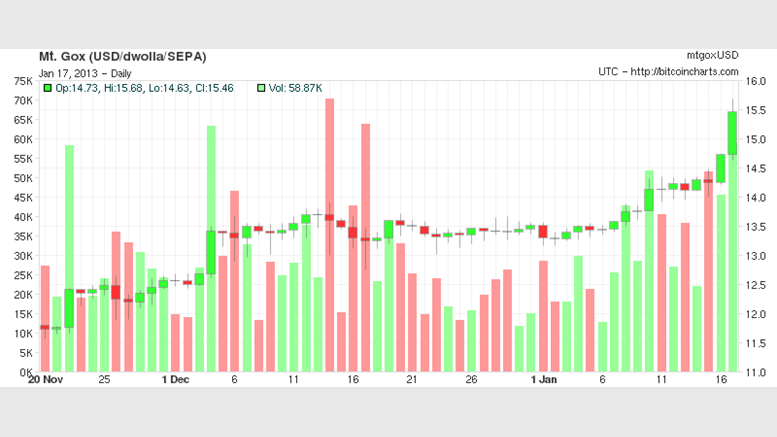Click the '12.5' price axis label
Viewport: 777px width, 437px height.
point(756,285)
